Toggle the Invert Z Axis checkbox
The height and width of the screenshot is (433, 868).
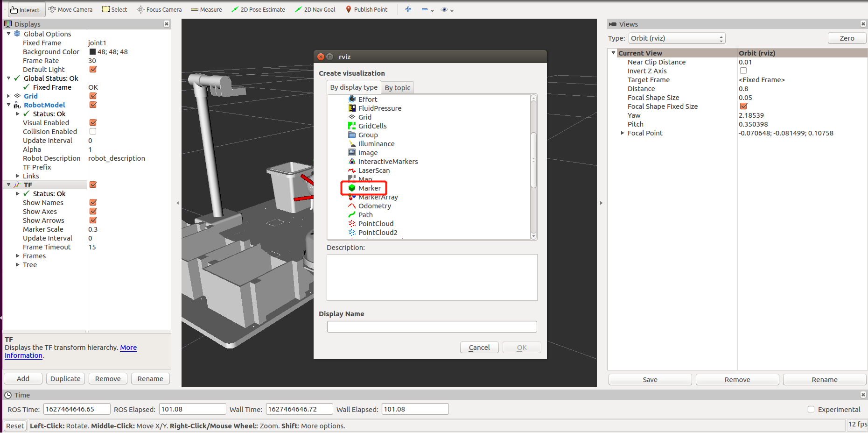pos(743,71)
